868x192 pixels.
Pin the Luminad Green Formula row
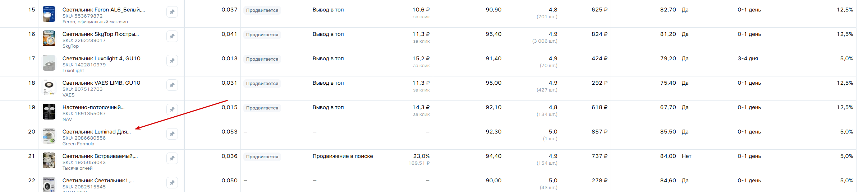point(172,134)
